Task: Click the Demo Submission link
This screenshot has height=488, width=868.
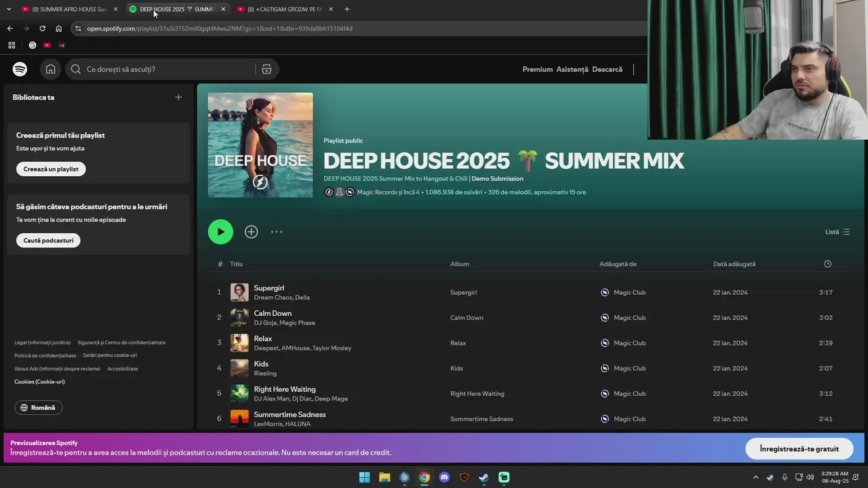Action: [x=497, y=179]
